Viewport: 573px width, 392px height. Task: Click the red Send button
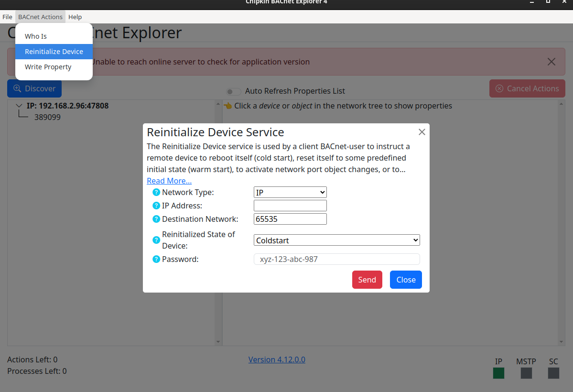(x=367, y=280)
